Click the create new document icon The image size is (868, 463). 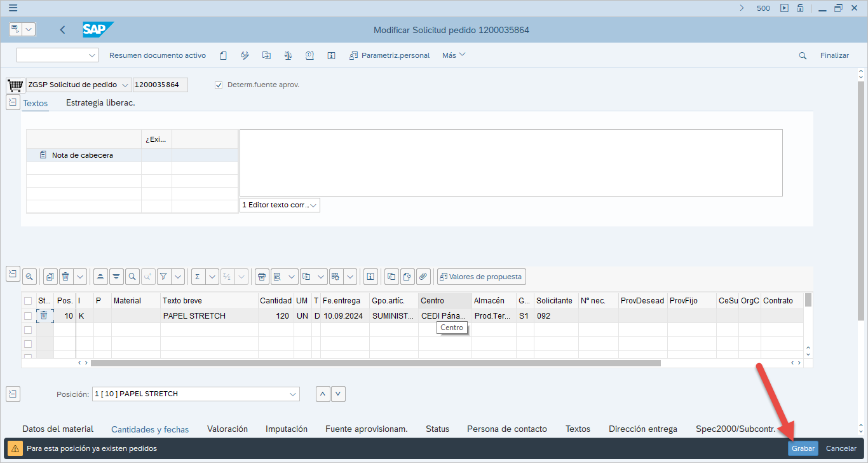223,55
